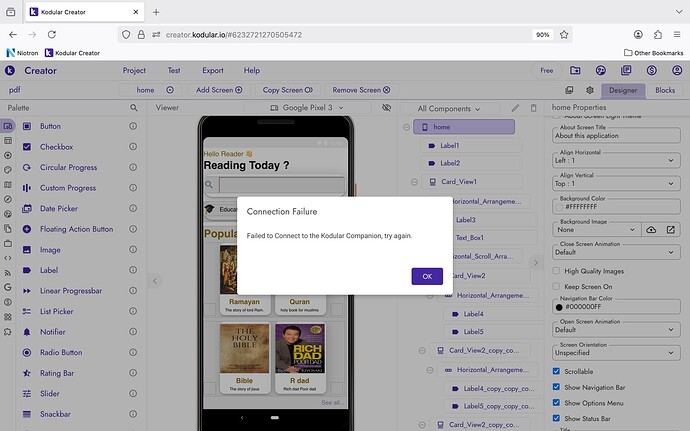Open the Align Horizontal dropdown
Image resolution: width=690 pixels, height=431 pixels.
click(x=616, y=160)
